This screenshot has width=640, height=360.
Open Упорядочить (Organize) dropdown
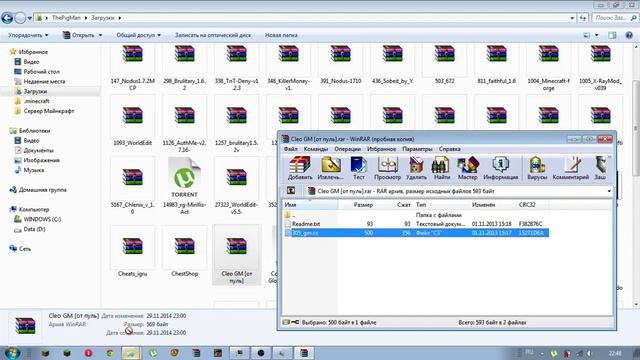(28, 36)
